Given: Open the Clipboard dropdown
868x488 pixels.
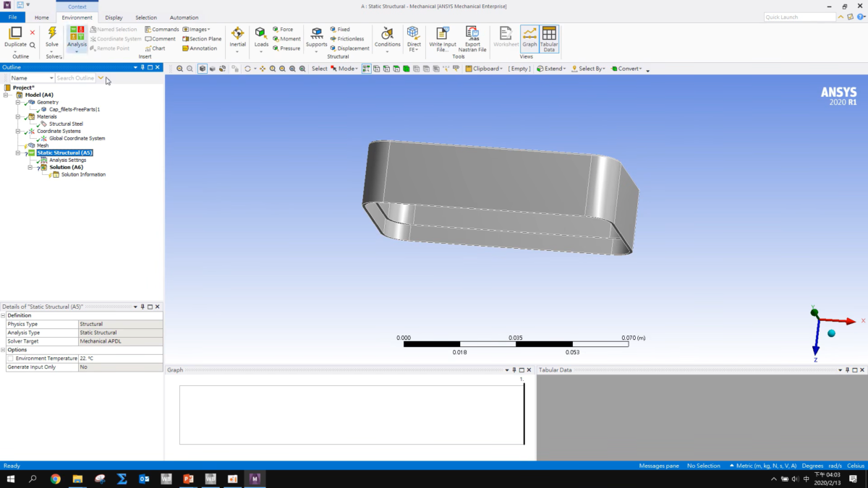Looking at the screenshot, I should point(485,69).
